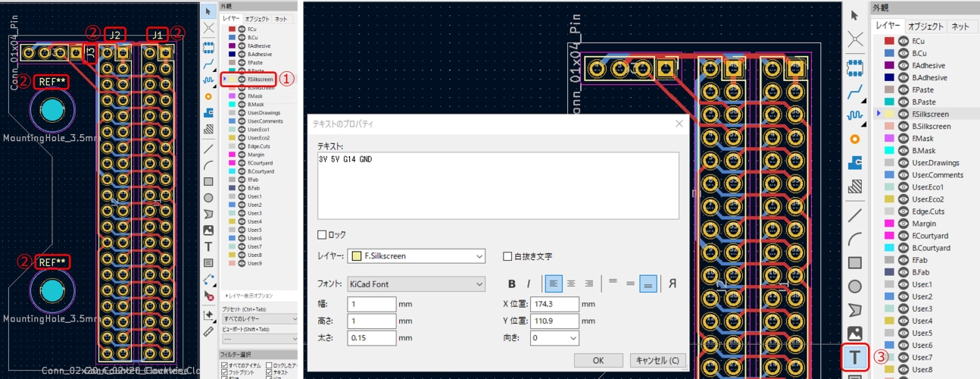The width and height of the screenshot is (980, 379).
Task: Toggle italic in the text properties dialog
Action: 529,283
